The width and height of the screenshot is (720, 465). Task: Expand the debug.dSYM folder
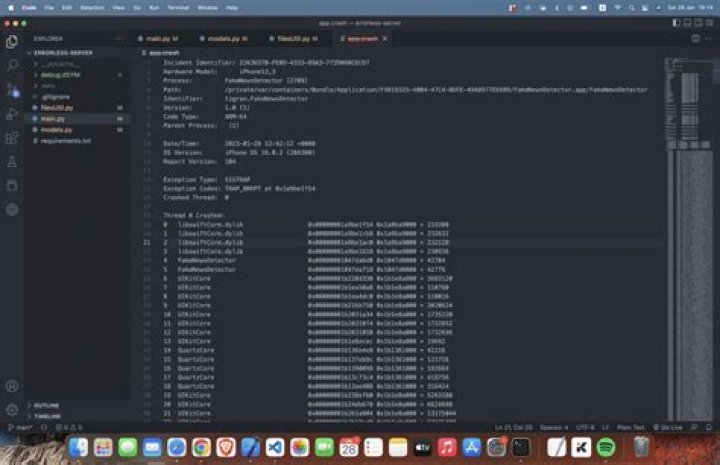pyautogui.click(x=77, y=75)
